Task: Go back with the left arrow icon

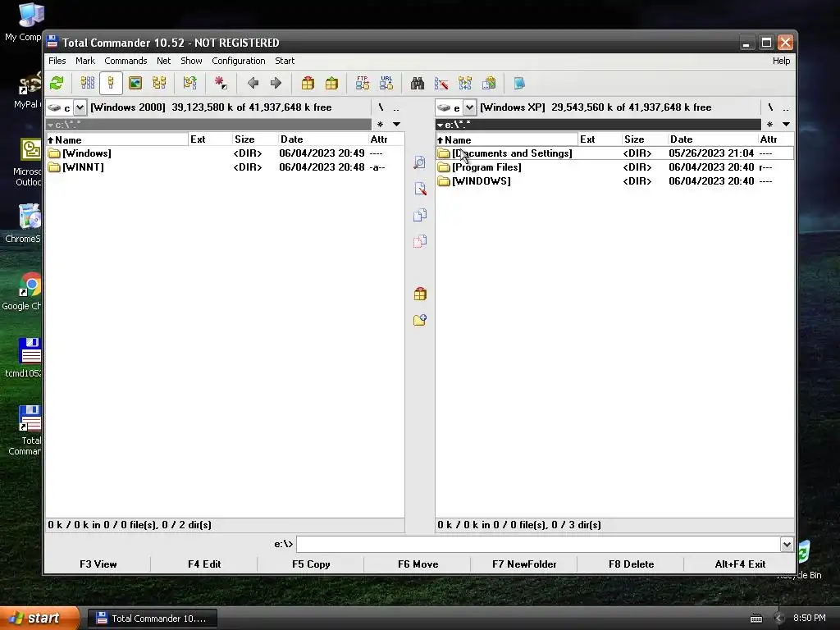Action: [x=253, y=83]
